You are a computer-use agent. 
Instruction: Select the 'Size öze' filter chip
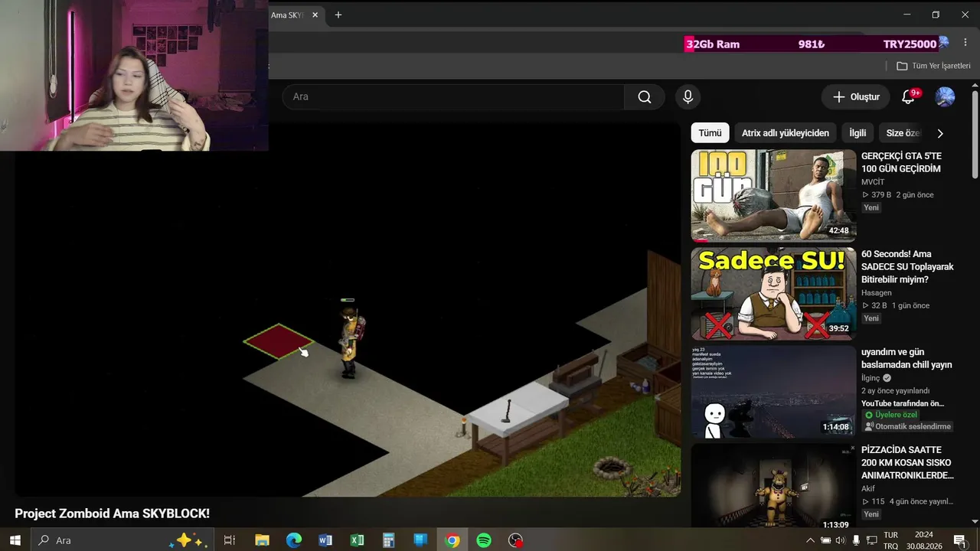coord(903,133)
